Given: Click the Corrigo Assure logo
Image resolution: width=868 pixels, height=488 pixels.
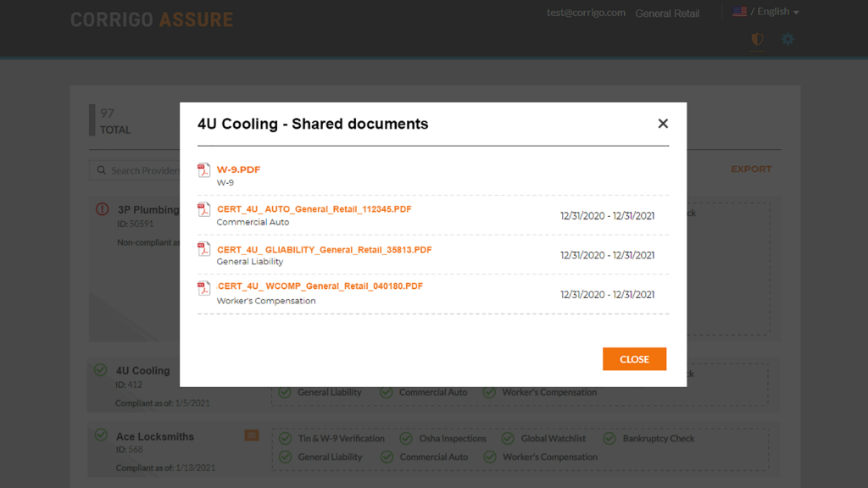Looking at the screenshot, I should [152, 20].
